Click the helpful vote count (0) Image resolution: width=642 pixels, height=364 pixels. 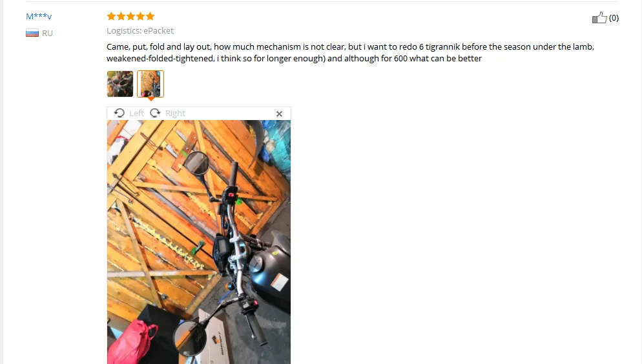pos(614,18)
